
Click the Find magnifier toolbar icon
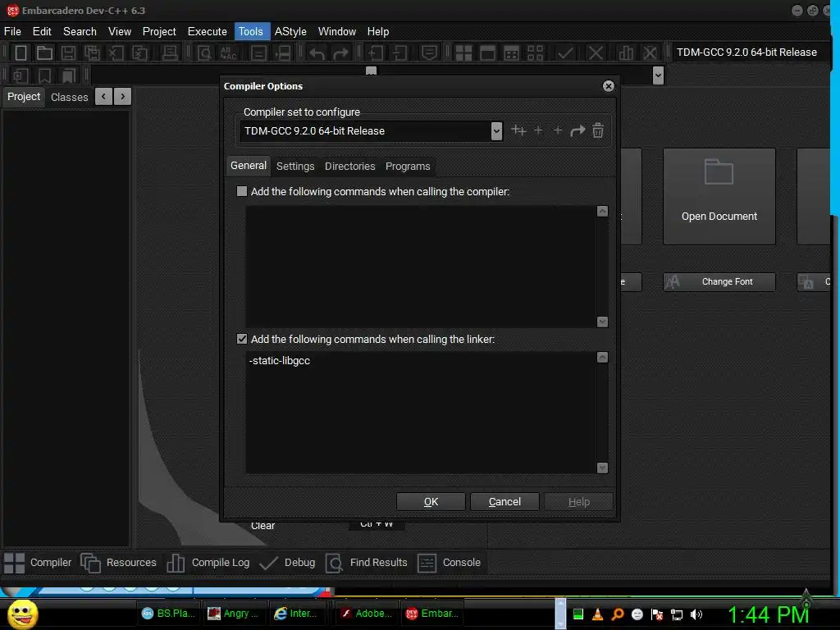coord(204,52)
